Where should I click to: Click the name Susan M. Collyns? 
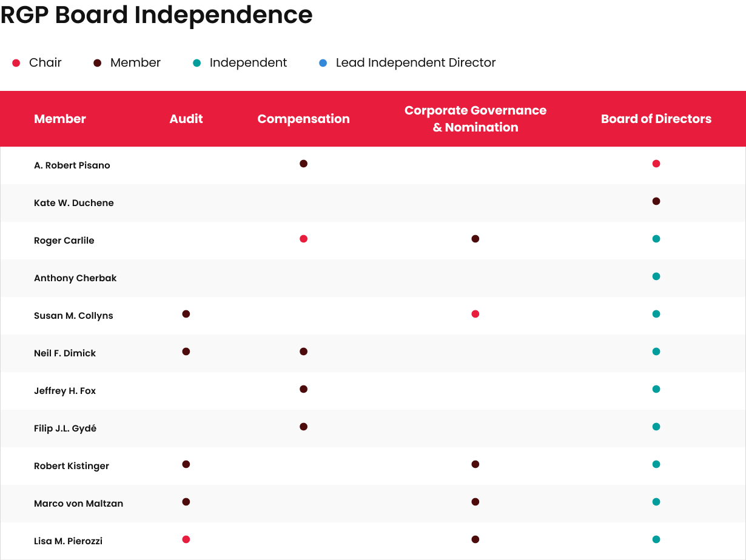[x=73, y=316]
